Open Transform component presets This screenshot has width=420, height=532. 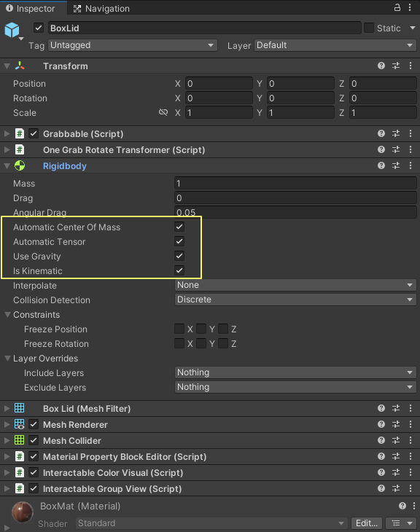(396, 66)
